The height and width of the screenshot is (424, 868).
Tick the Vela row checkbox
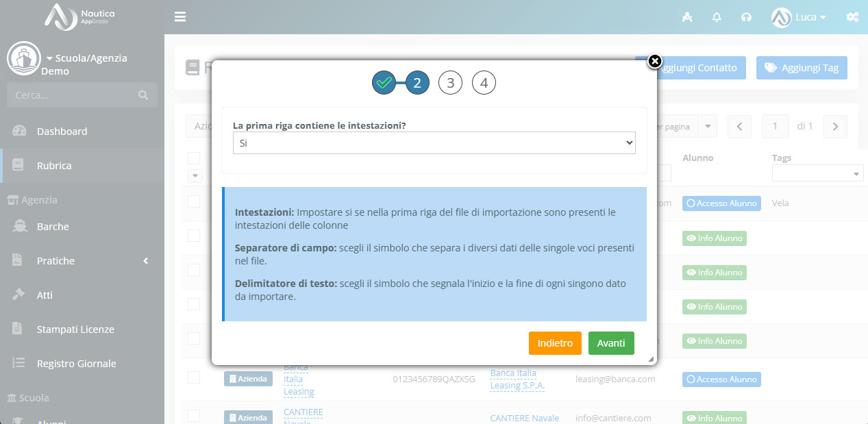(x=194, y=201)
